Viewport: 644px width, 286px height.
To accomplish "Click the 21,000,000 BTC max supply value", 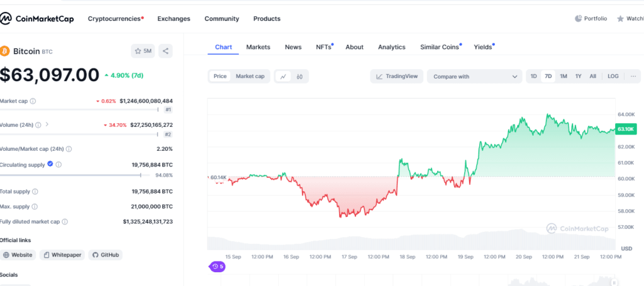I will pyautogui.click(x=152, y=207).
